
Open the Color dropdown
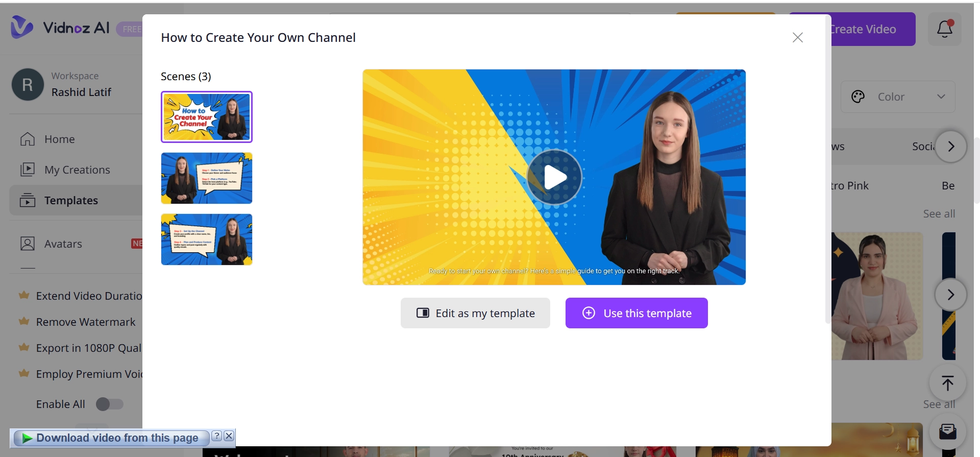tap(897, 97)
